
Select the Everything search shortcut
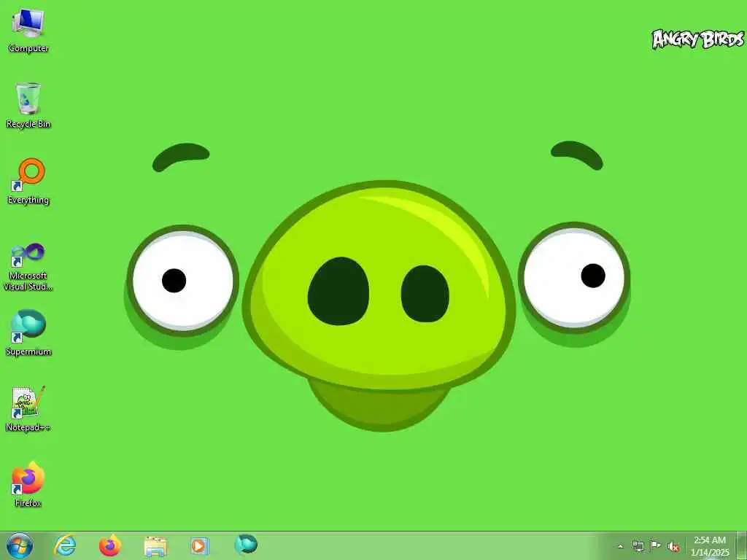coord(28,182)
